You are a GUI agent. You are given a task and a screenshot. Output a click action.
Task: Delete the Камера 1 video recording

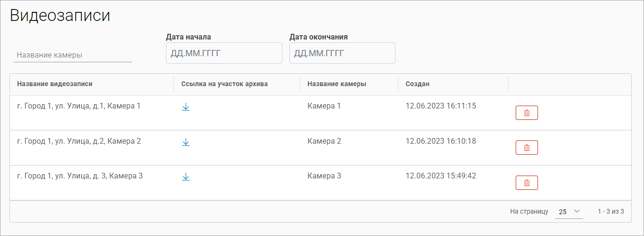point(527,113)
